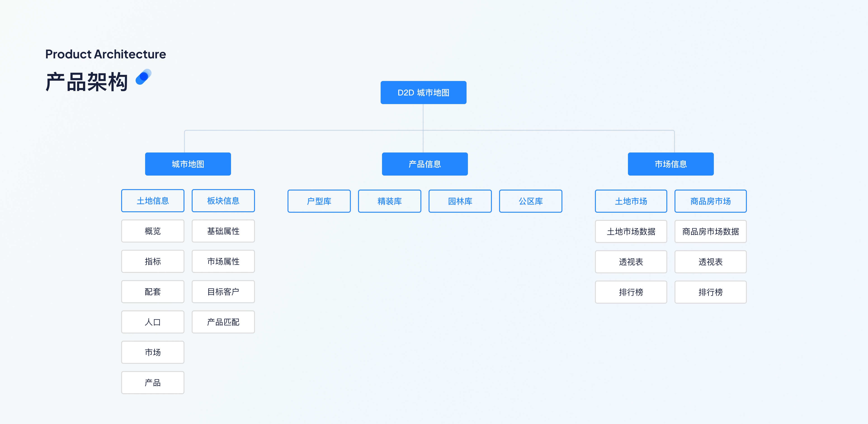Open the 土地市场 outlined box
Image resolution: width=868 pixels, height=424 pixels.
[x=630, y=201]
